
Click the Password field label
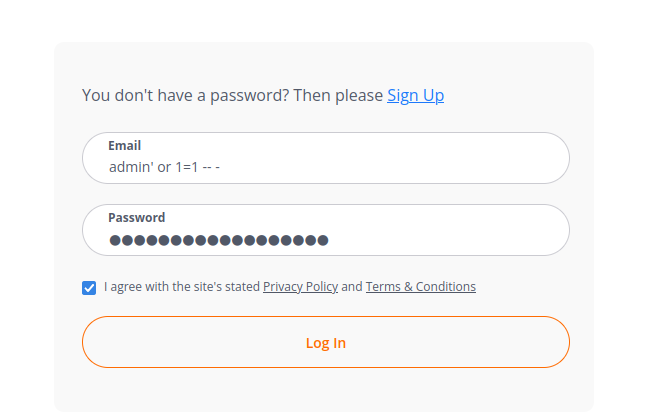click(x=137, y=217)
